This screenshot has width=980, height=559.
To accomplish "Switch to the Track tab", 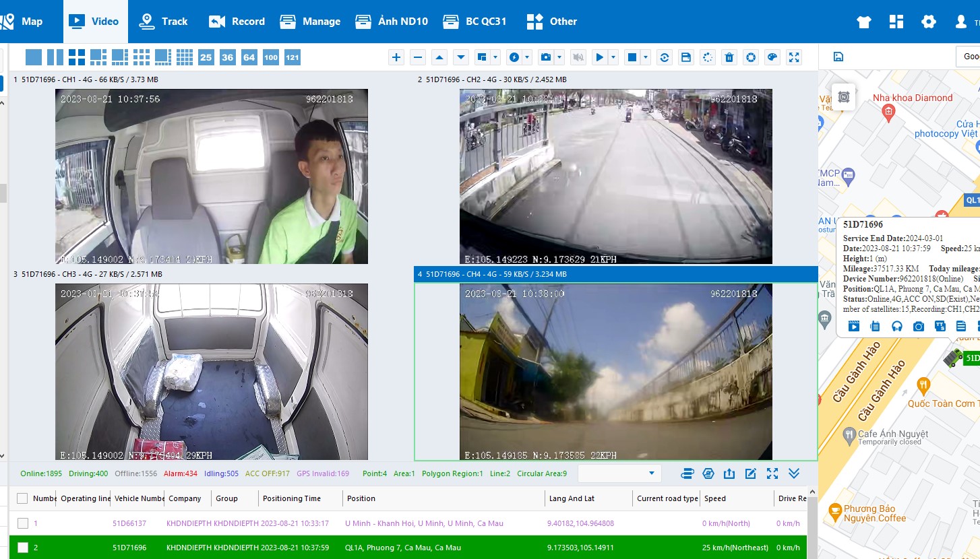I will 163,22.
